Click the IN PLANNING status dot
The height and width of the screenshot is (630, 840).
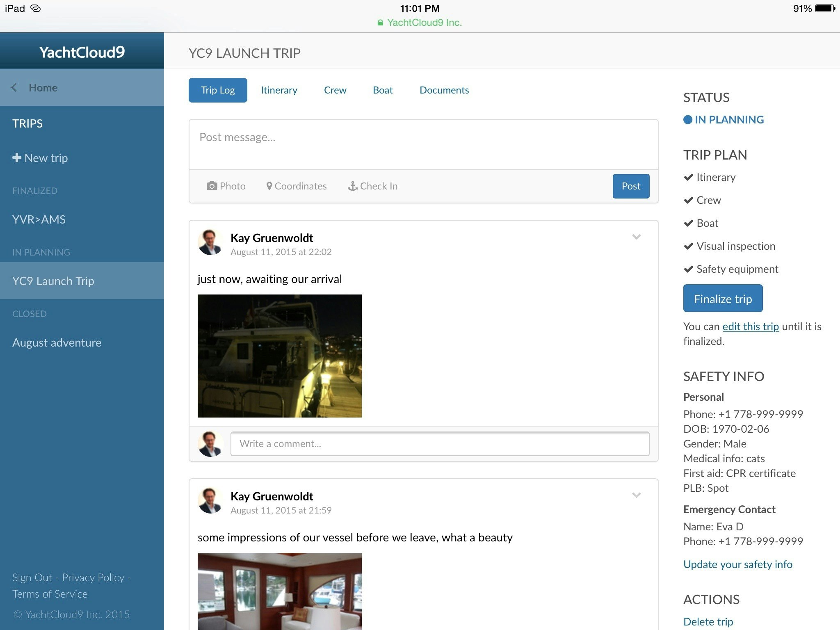[x=687, y=119]
